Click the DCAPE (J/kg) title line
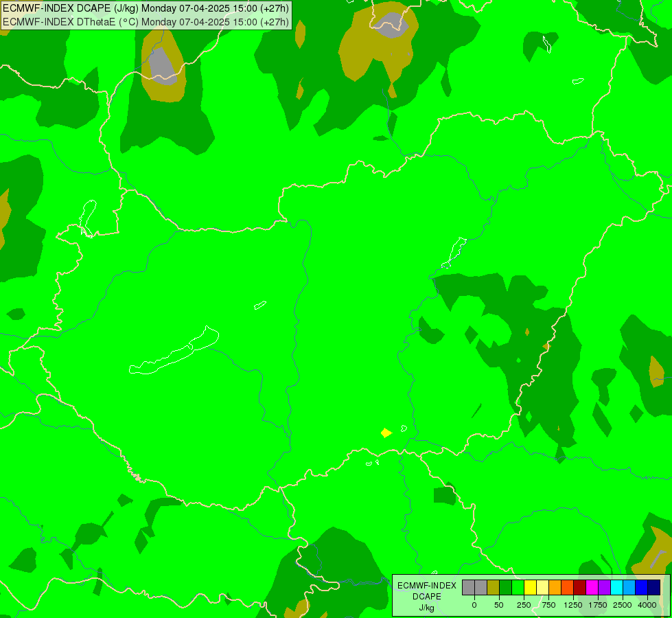 146,8
